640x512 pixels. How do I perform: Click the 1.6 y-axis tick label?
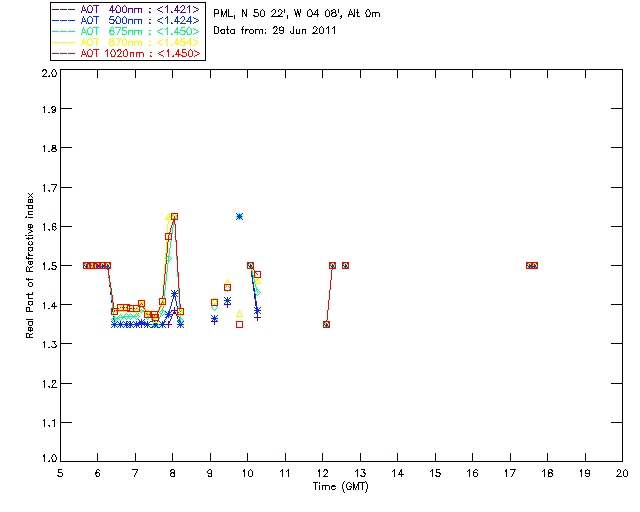[49, 227]
